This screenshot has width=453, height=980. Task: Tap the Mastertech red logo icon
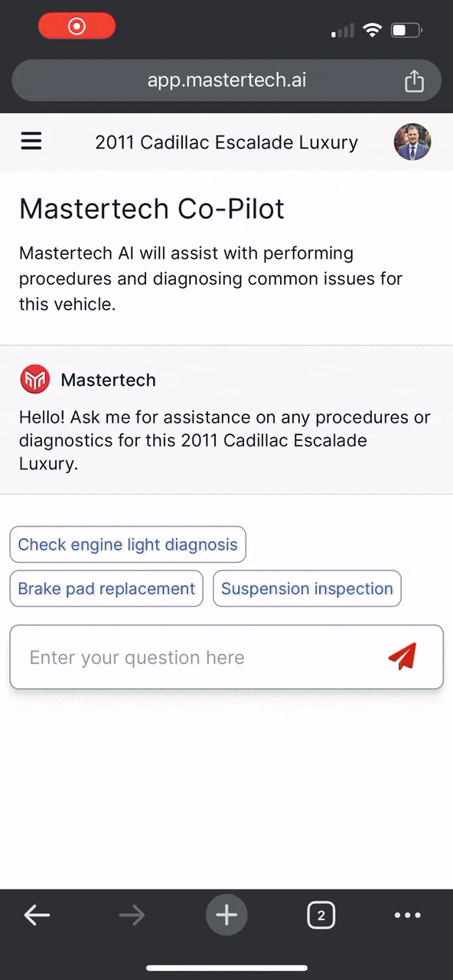pos(35,380)
